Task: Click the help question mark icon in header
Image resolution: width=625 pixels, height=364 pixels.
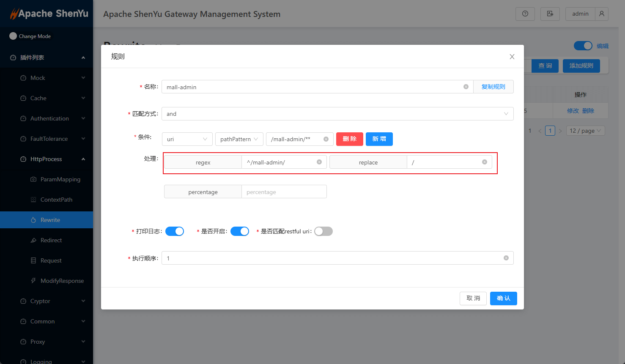Action: pos(525,14)
